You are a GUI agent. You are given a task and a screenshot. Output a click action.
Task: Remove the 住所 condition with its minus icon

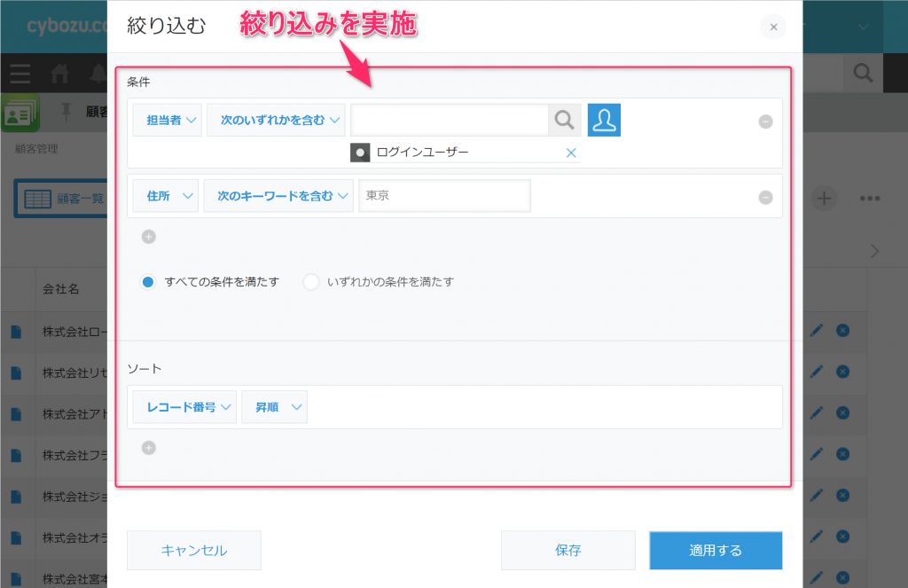tap(765, 198)
